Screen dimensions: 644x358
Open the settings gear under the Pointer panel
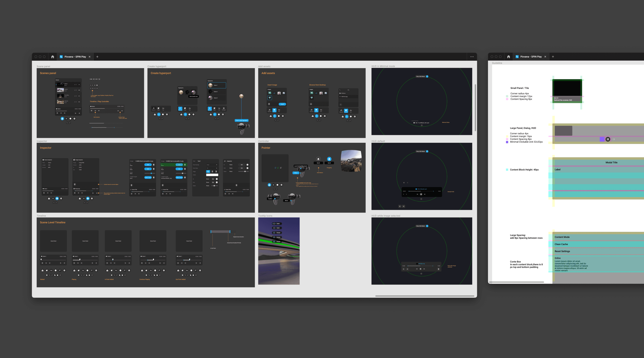(282, 185)
